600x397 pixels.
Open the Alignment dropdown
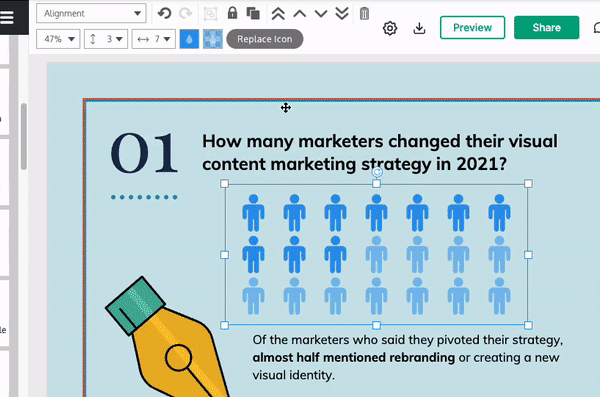pos(91,13)
